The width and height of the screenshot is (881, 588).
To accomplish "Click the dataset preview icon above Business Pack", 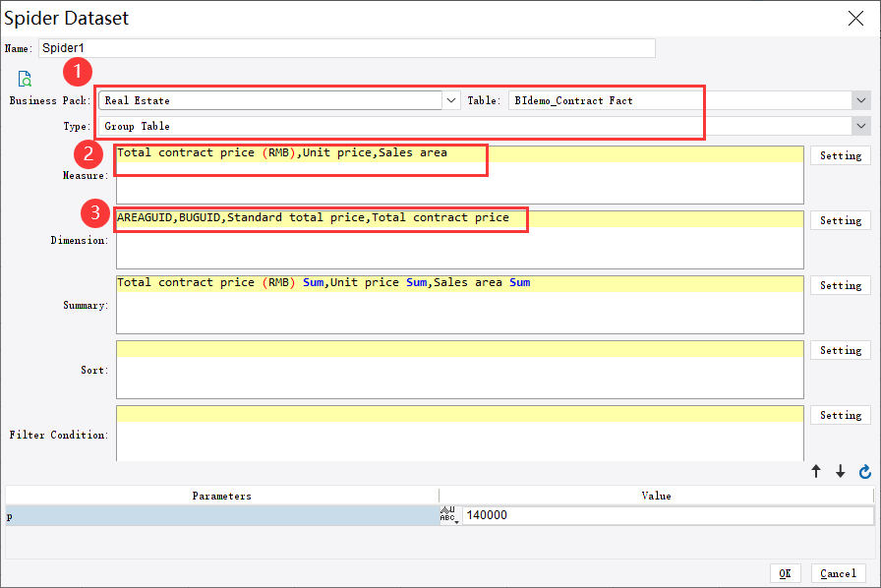I will (x=23, y=80).
